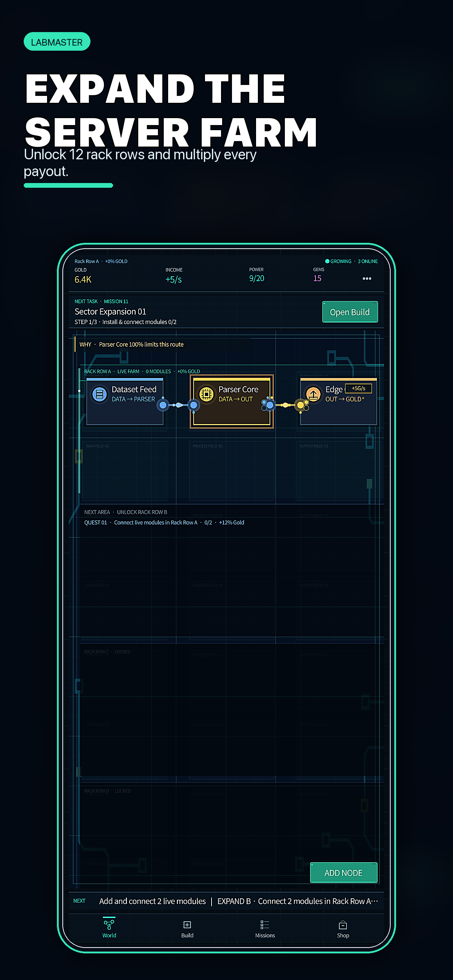Tap RACK ROW C LOCKED label
Image resolution: width=453 pixels, height=980 pixels.
(x=107, y=652)
